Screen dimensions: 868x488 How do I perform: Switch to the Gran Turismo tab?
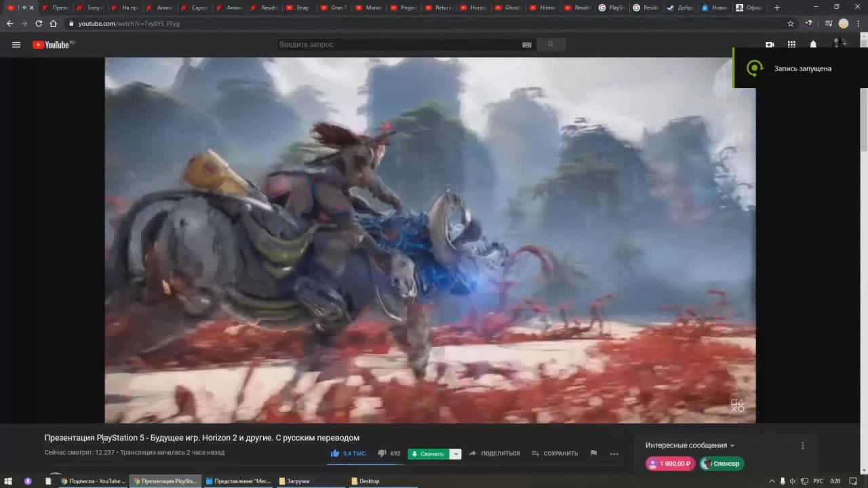point(334,7)
